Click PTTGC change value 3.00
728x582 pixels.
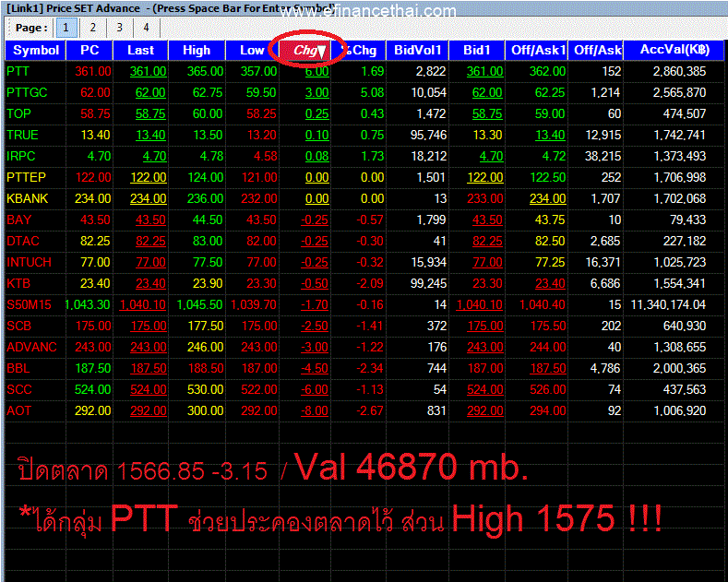point(317,93)
